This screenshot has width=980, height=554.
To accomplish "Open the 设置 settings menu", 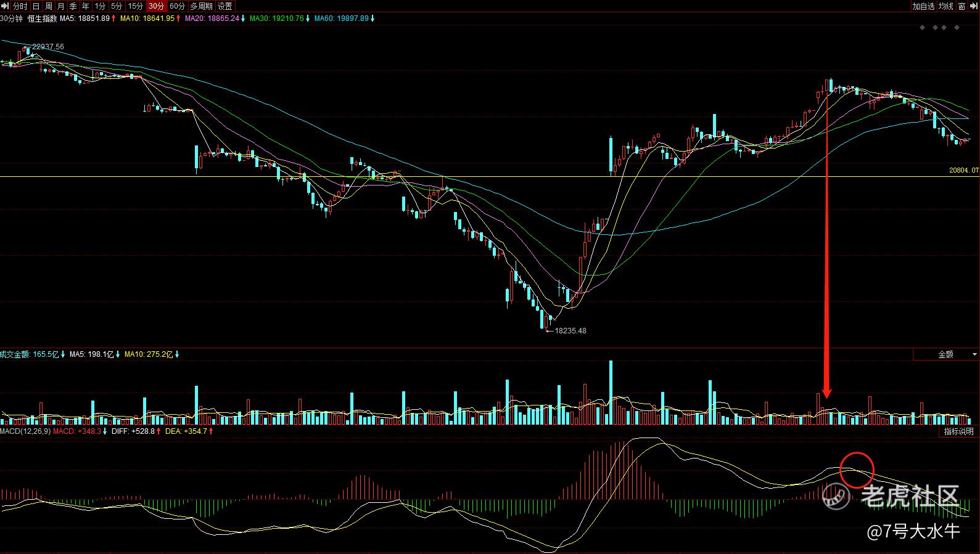I will point(225,6).
